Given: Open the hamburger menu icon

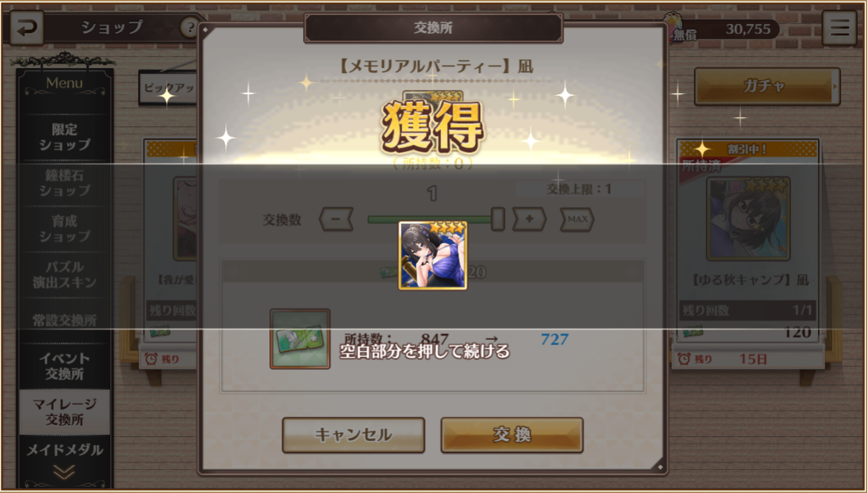Looking at the screenshot, I should tap(839, 28).
